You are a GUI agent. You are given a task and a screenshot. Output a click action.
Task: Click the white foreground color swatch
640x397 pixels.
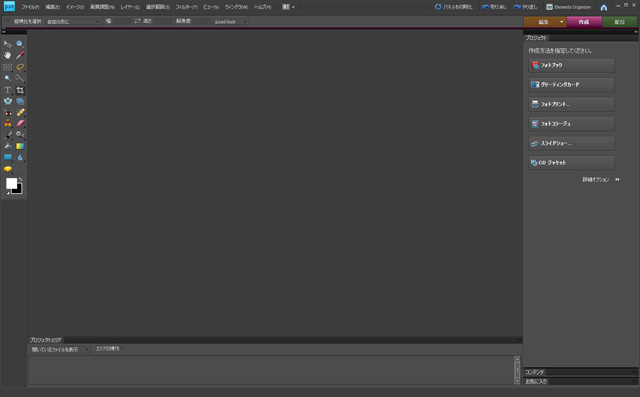(11, 183)
